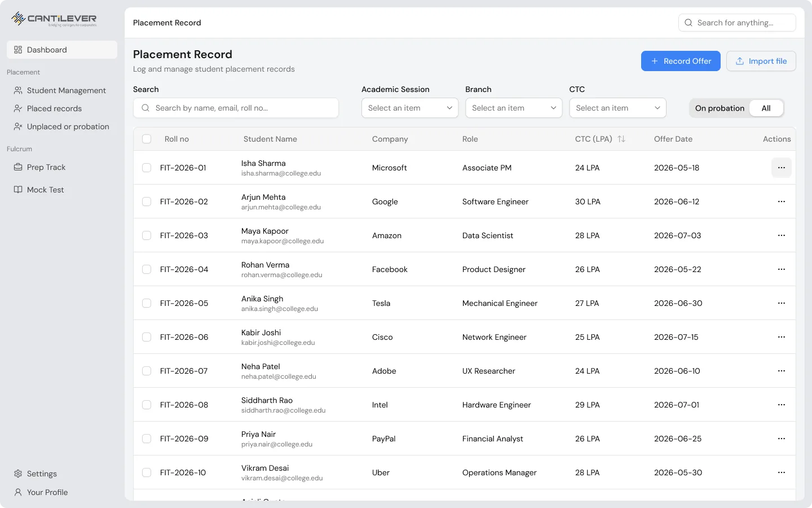Select row FIT-2026-02 checkbox

tap(147, 202)
